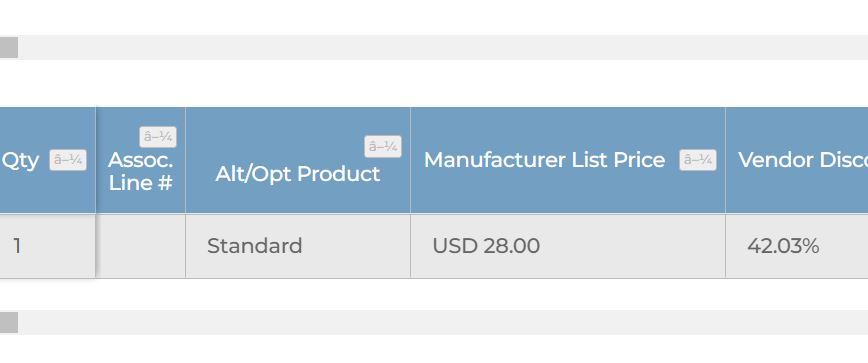This screenshot has width=868, height=363.
Task: Click the USD 28.00 list price cell
Action: (x=568, y=246)
